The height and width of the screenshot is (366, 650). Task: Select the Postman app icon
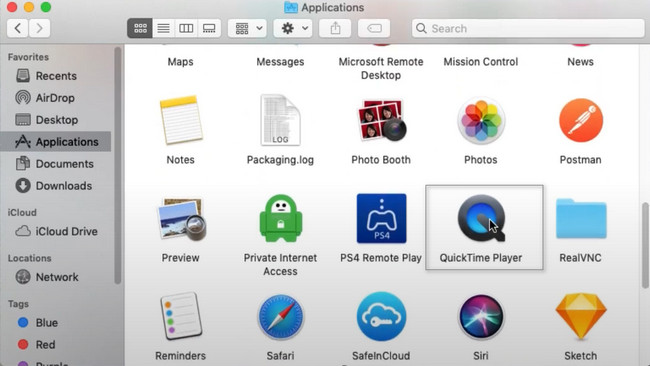[x=581, y=120]
